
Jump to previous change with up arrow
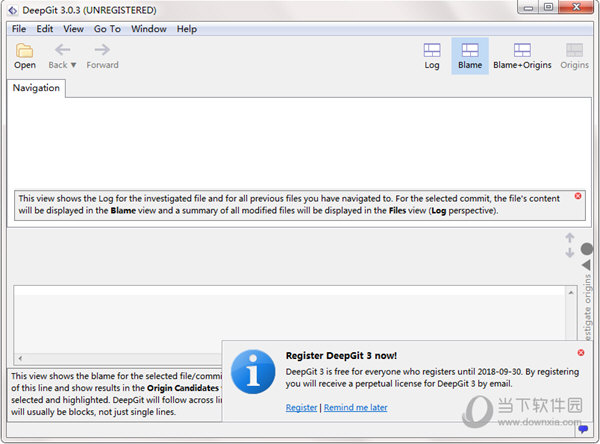(x=570, y=238)
